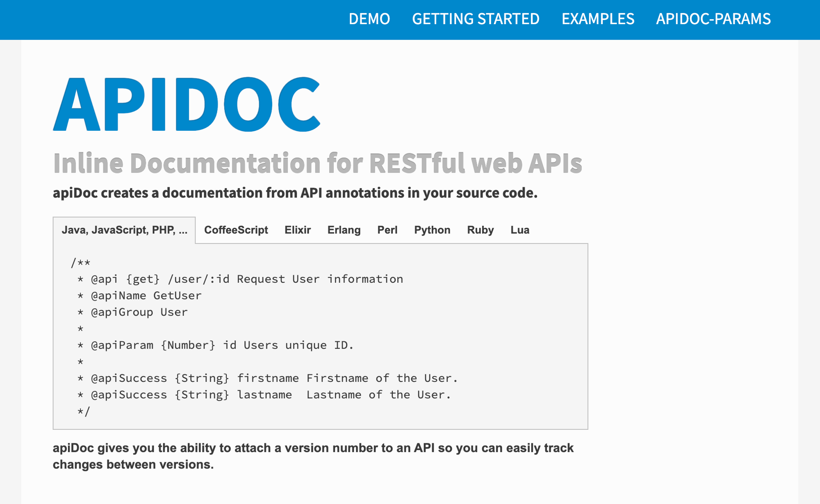
Task: Select the Perl tab
Action: [x=387, y=230]
